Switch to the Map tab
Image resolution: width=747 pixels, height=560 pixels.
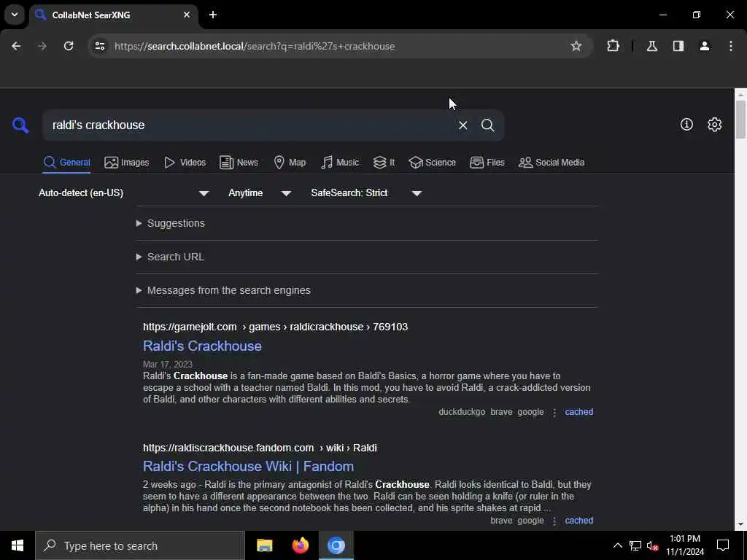click(x=290, y=163)
